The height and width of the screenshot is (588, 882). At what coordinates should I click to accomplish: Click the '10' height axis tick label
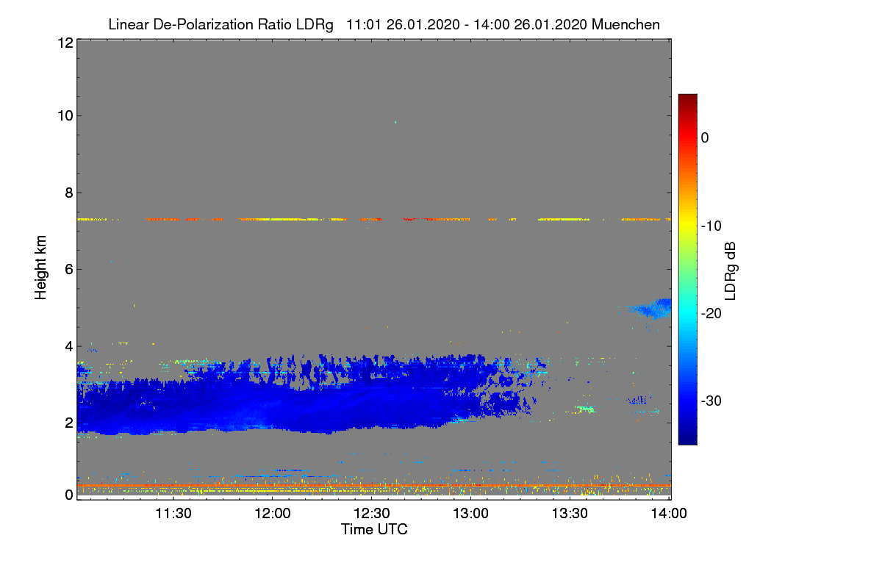pos(65,115)
